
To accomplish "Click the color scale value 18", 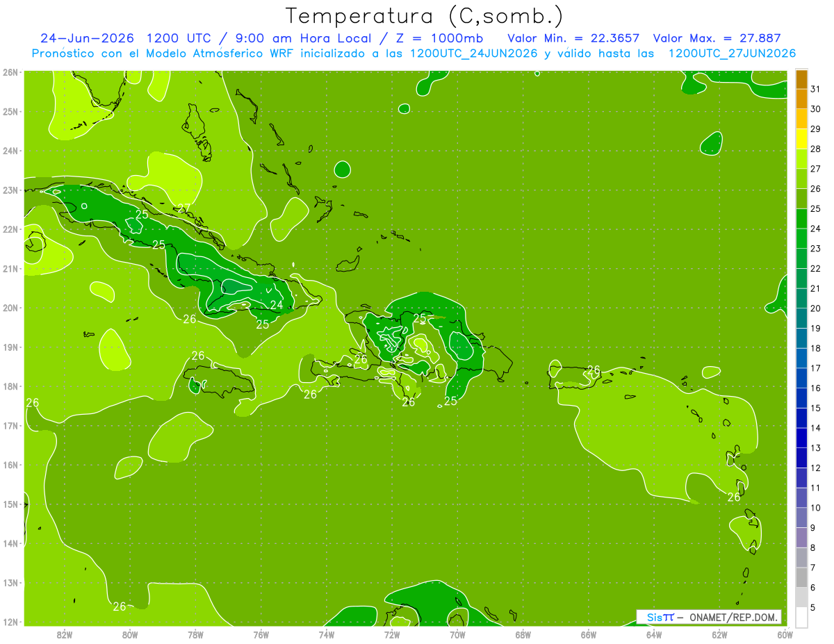I will pyautogui.click(x=815, y=348).
